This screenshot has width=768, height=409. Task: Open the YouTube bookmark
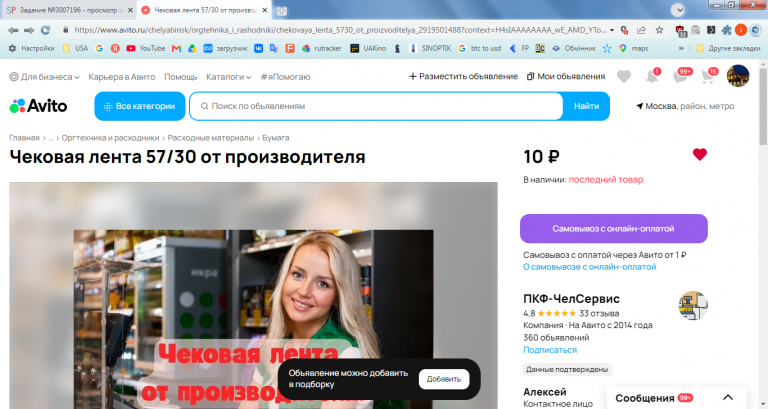click(x=145, y=48)
